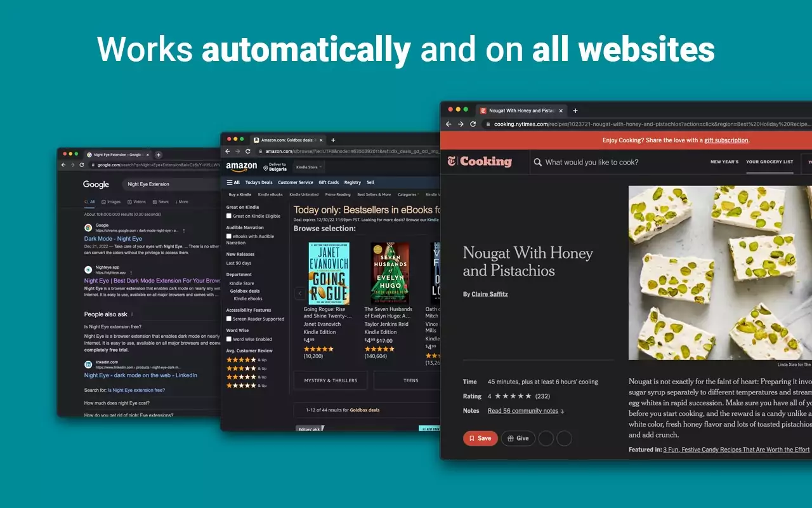Click the TEENS category button
Image resolution: width=812 pixels, height=508 pixels.
click(x=407, y=380)
